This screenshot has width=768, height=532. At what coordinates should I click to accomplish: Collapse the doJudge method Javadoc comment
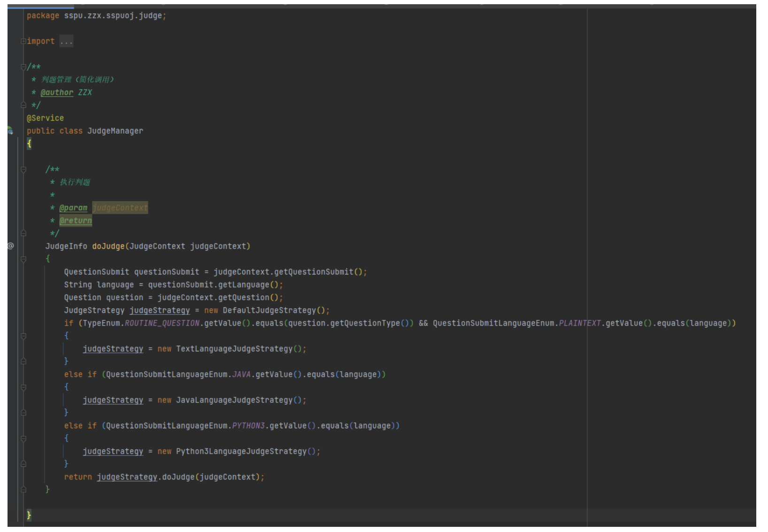[23, 169]
